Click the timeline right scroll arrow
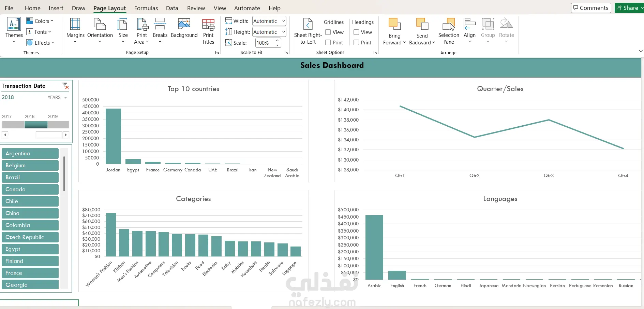Viewport: 644px width, 309px height. tap(66, 135)
